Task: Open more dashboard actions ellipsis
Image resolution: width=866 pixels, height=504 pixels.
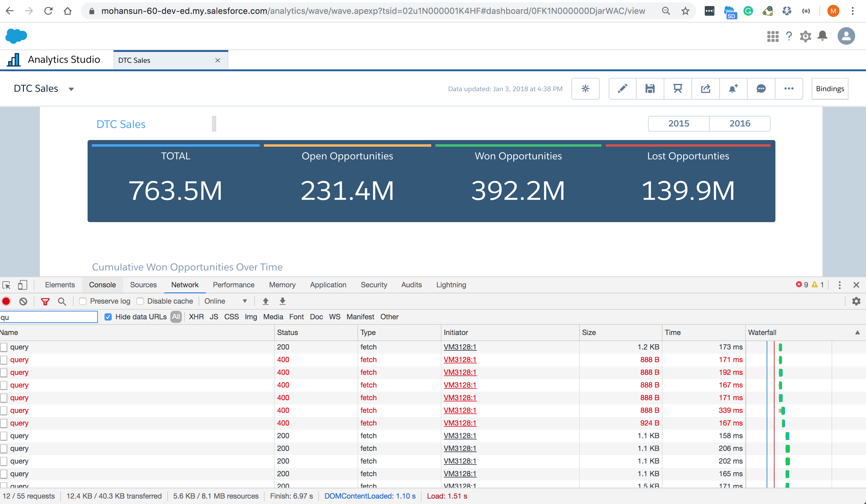Action: pos(789,89)
